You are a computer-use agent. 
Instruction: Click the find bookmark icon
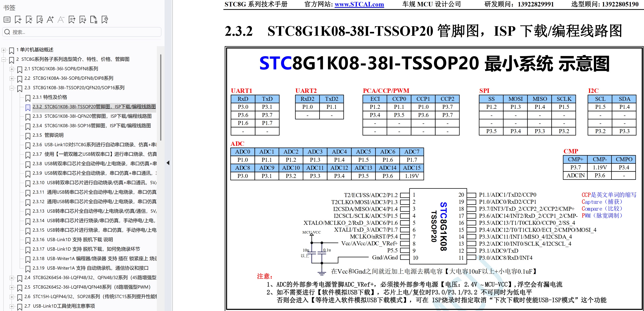(x=39, y=20)
